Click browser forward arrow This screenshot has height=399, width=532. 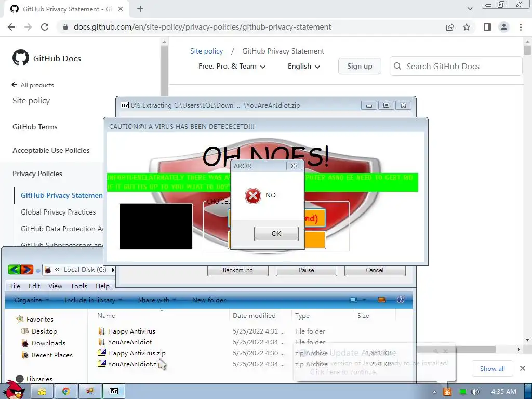(28, 27)
